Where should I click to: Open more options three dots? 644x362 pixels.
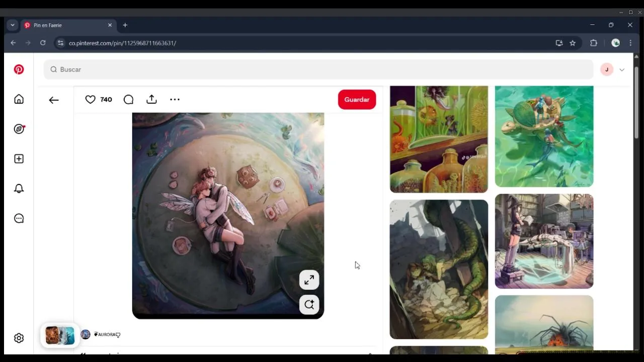(175, 100)
